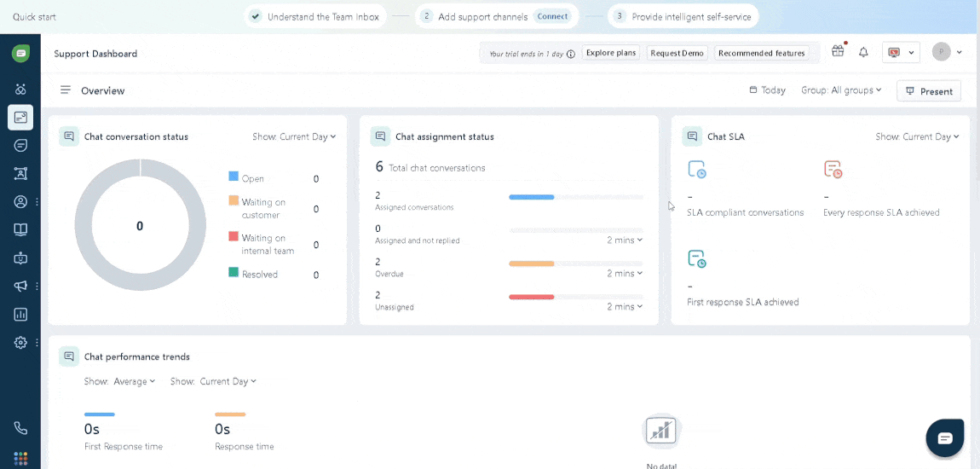Click the donut chart center
980x469 pixels.
tap(140, 226)
